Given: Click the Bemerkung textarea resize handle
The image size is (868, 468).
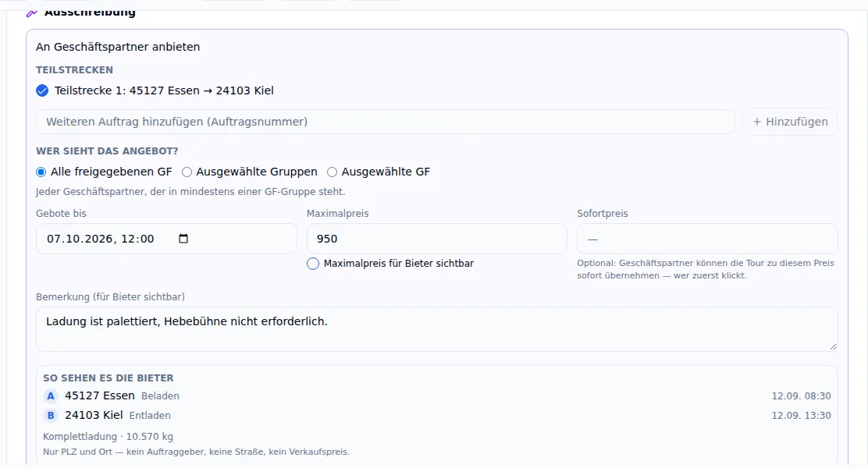Looking at the screenshot, I should coord(833,346).
